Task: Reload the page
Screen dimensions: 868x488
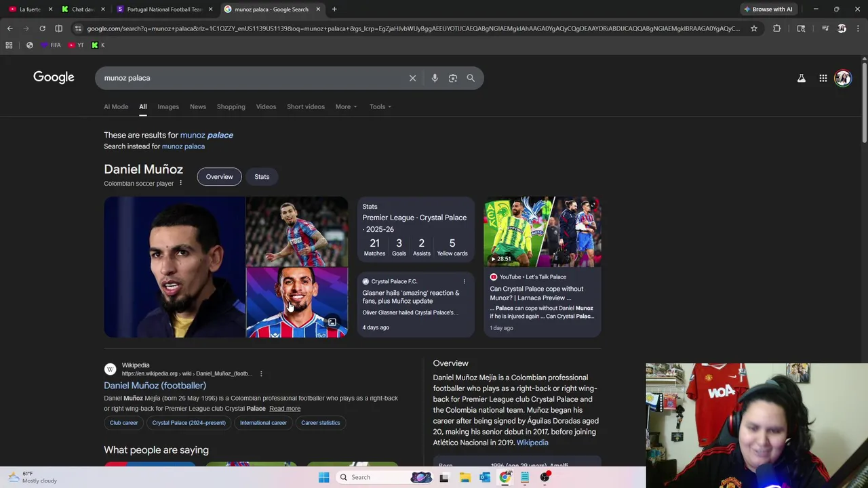Action: click(42, 28)
